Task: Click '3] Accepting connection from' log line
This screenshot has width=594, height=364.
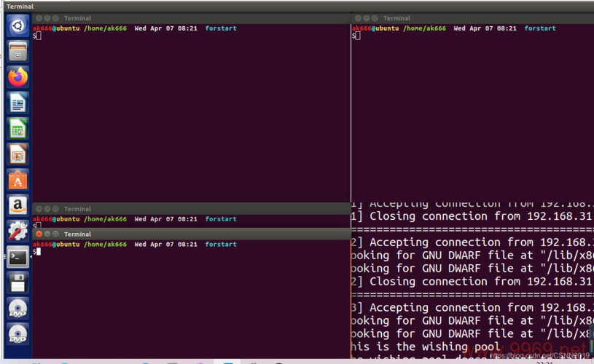Action: click(x=472, y=308)
